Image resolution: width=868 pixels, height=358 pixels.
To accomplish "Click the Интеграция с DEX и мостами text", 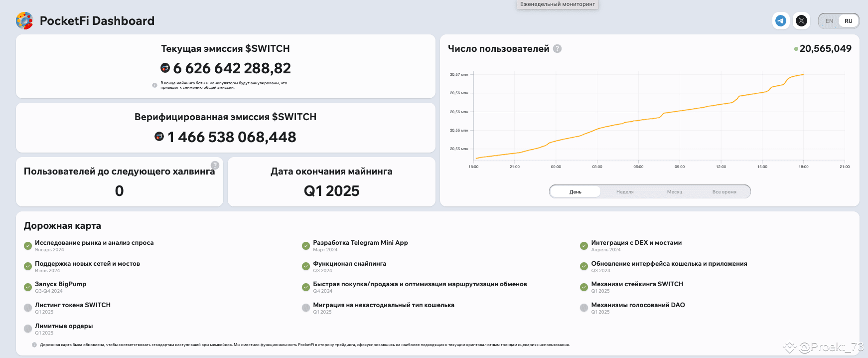I will (x=636, y=243).
